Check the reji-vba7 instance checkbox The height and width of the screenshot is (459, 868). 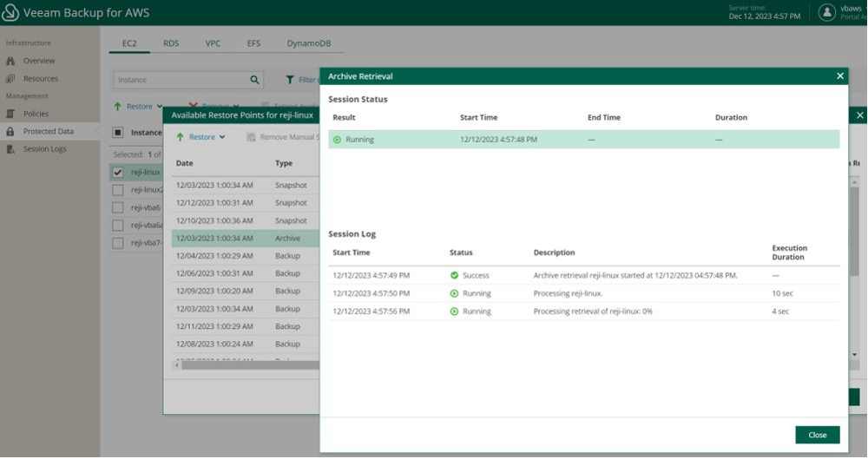point(118,243)
